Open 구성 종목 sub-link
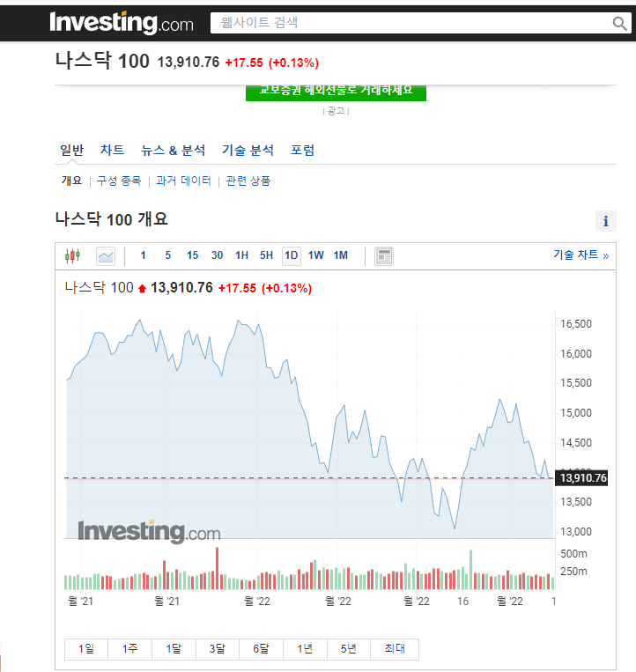The width and height of the screenshot is (636, 672). 119,181
